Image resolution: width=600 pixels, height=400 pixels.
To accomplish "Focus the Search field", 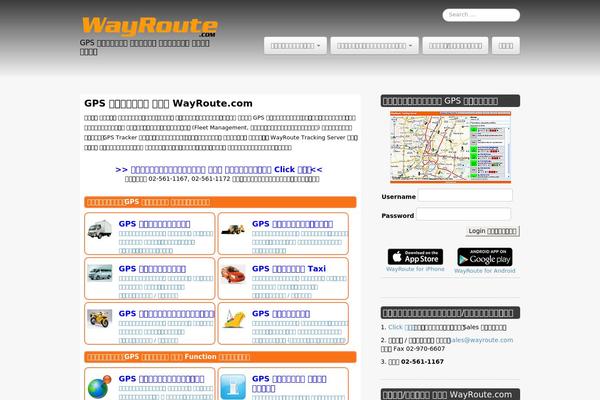I will pyautogui.click(x=481, y=15).
